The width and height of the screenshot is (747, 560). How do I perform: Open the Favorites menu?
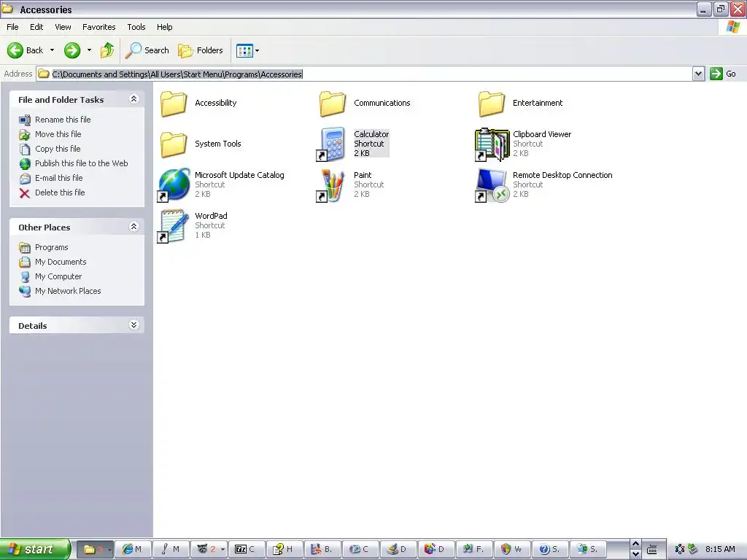coord(99,27)
